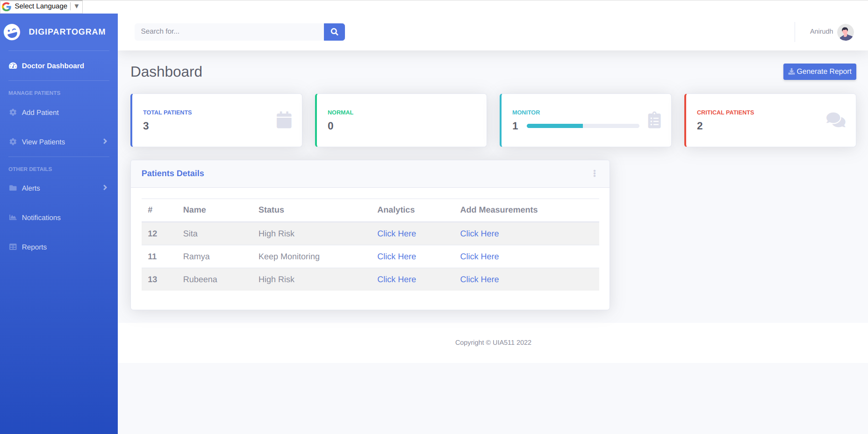Click Generate Report button

819,71
